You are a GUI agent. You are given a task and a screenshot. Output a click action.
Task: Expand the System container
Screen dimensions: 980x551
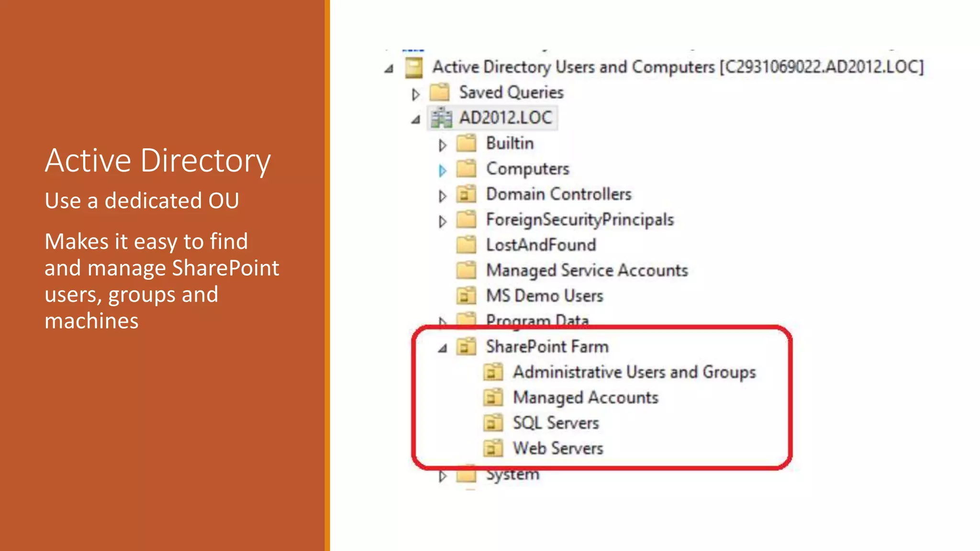click(442, 476)
